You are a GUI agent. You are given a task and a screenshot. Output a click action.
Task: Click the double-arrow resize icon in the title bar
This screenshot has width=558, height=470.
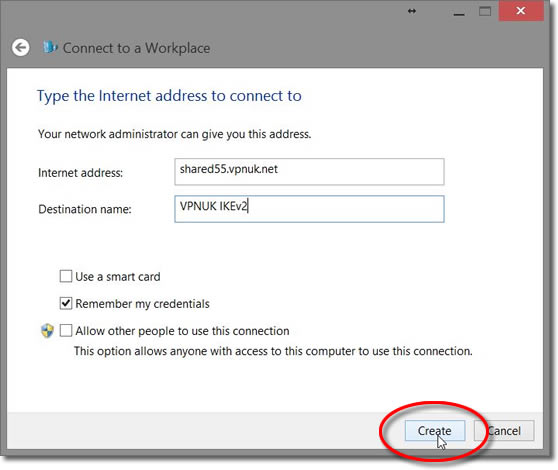coord(412,11)
